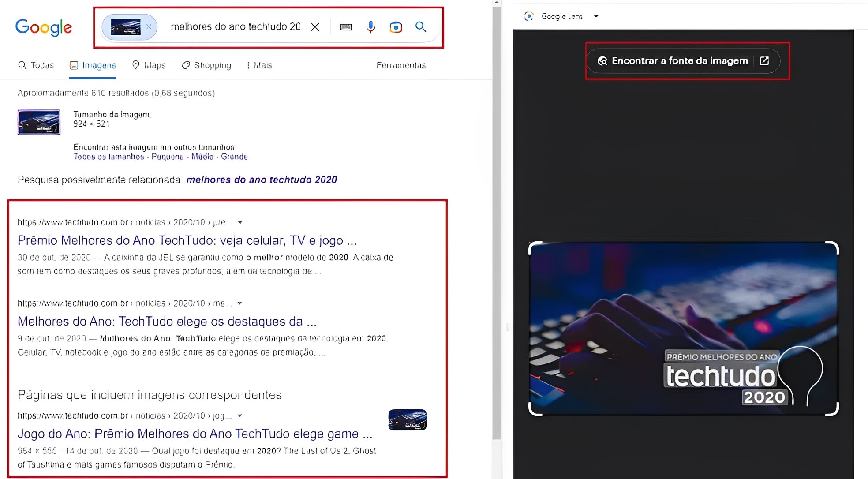Open the on-screen keyboard icon
Screen dimensions: 868x479
tap(346, 27)
